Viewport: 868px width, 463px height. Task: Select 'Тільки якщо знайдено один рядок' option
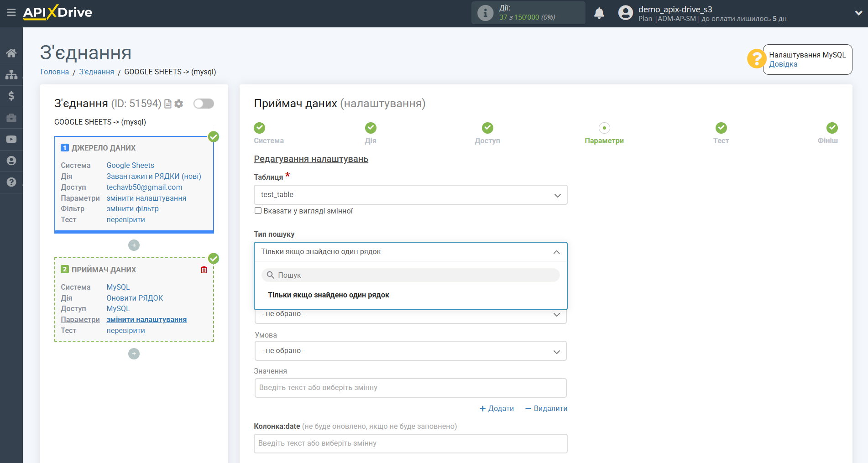click(329, 295)
